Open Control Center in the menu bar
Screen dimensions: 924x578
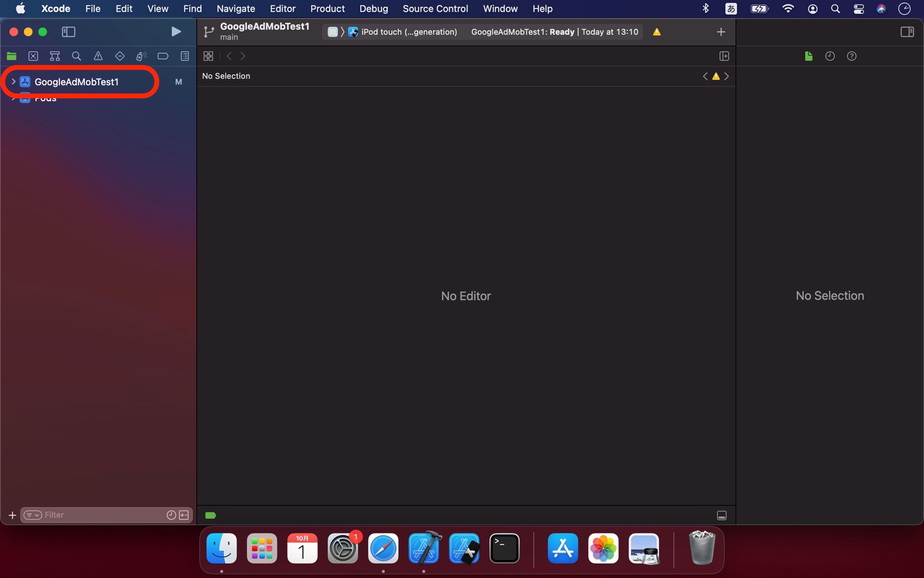[859, 9]
